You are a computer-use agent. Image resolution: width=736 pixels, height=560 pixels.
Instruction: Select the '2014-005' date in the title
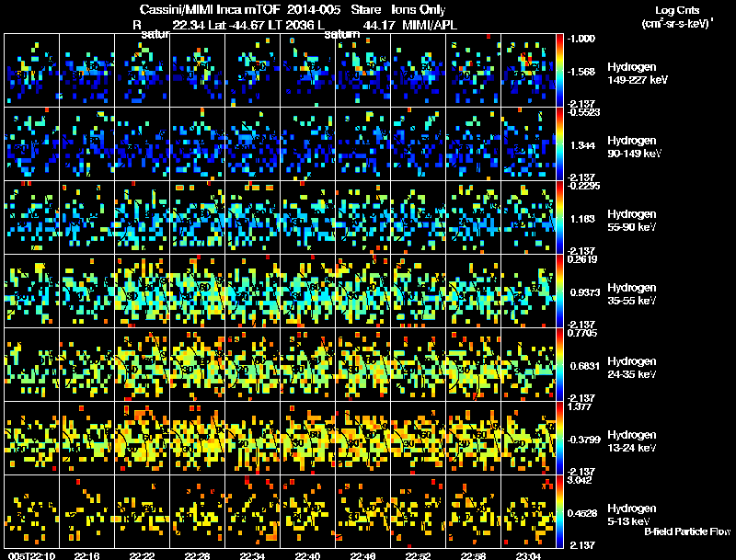314,10
